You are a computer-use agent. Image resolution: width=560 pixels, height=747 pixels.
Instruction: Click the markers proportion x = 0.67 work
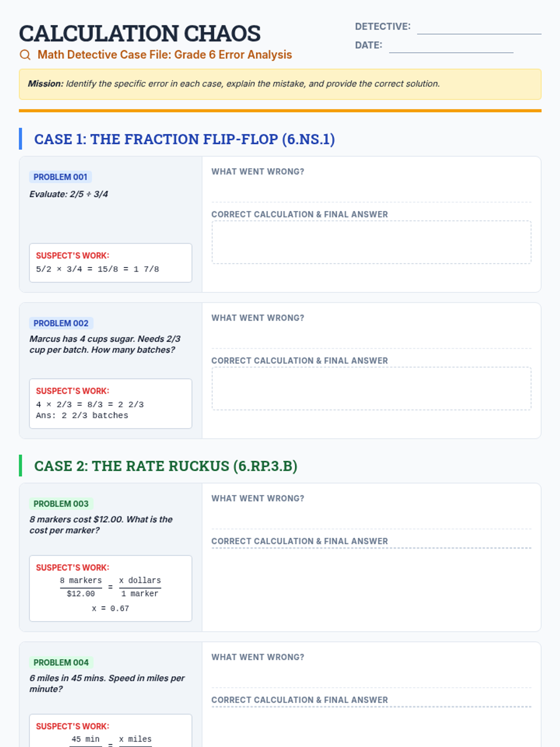(x=111, y=588)
